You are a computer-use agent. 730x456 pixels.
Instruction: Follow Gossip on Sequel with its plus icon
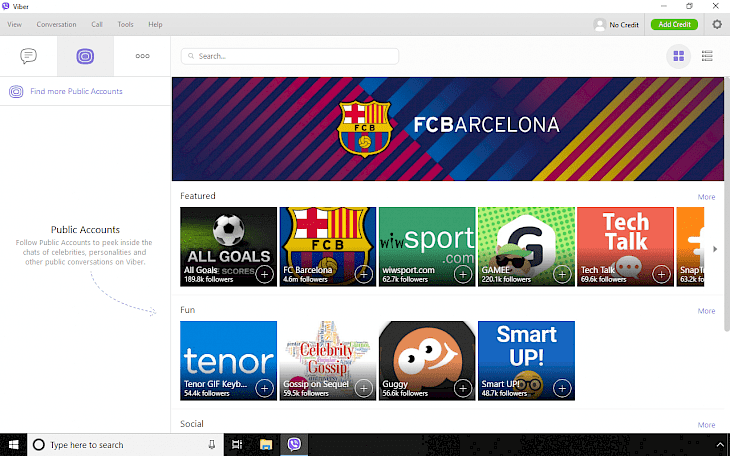(x=364, y=388)
